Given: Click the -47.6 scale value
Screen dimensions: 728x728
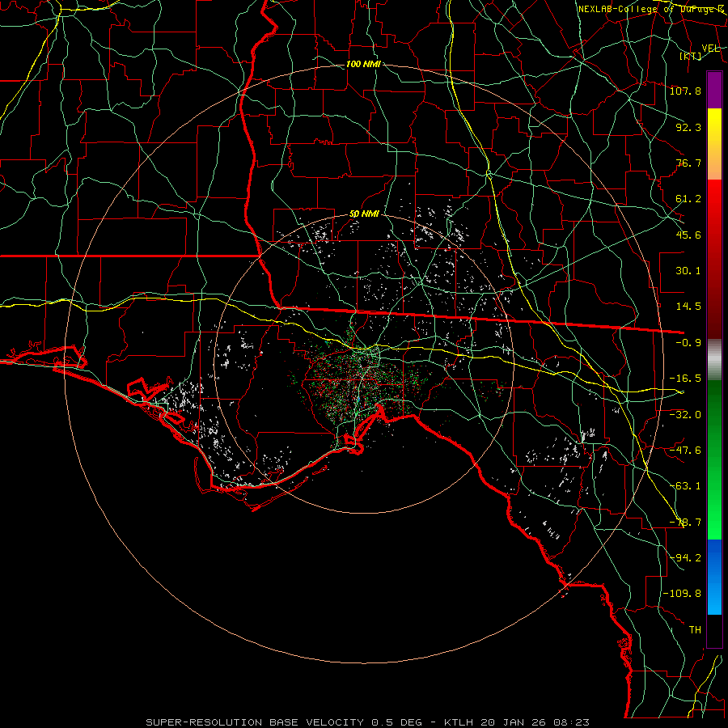Looking at the screenshot, I should (x=685, y=451).
